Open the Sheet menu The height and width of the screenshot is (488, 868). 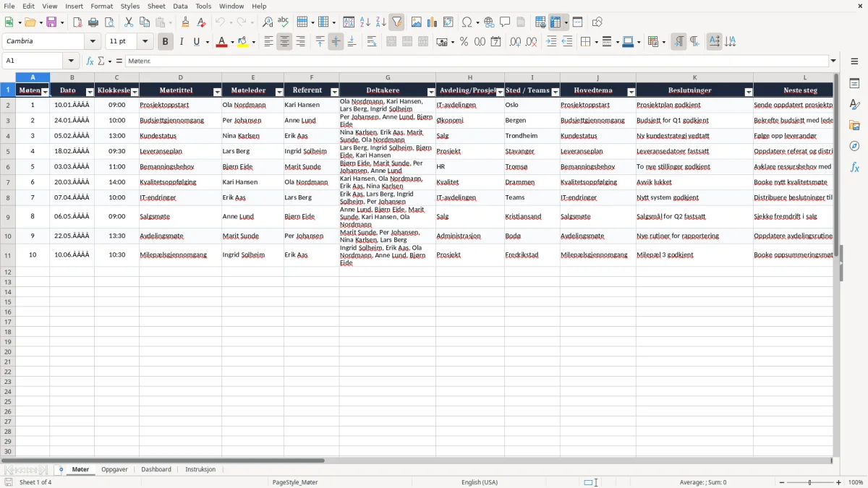click(x=156, y=6)
